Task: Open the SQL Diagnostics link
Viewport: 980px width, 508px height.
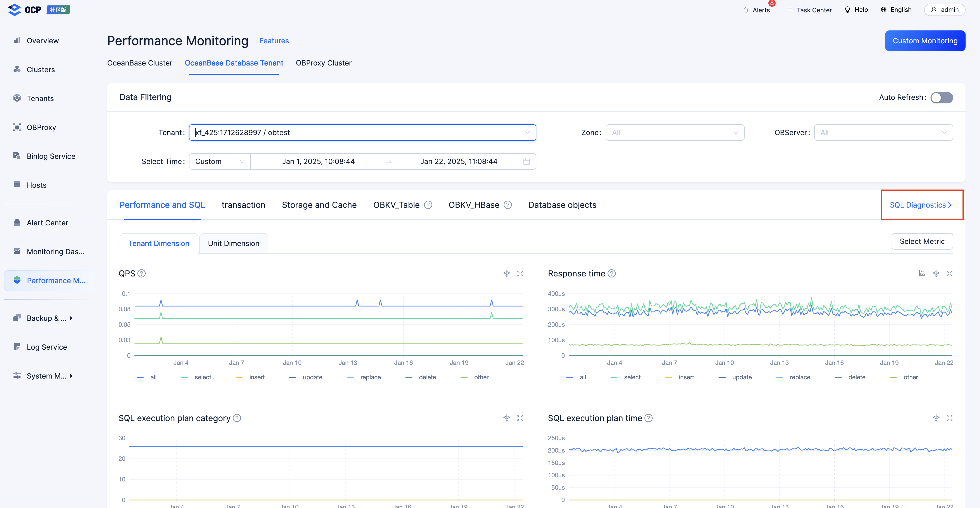Action: [921, 205]
